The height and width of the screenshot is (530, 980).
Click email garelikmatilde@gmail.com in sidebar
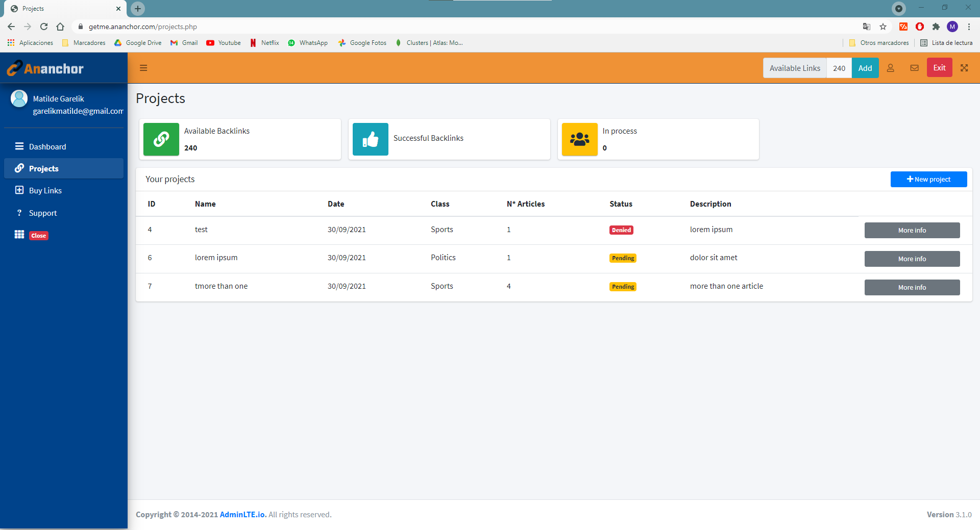pyautogui.click(x=78, y=111)
